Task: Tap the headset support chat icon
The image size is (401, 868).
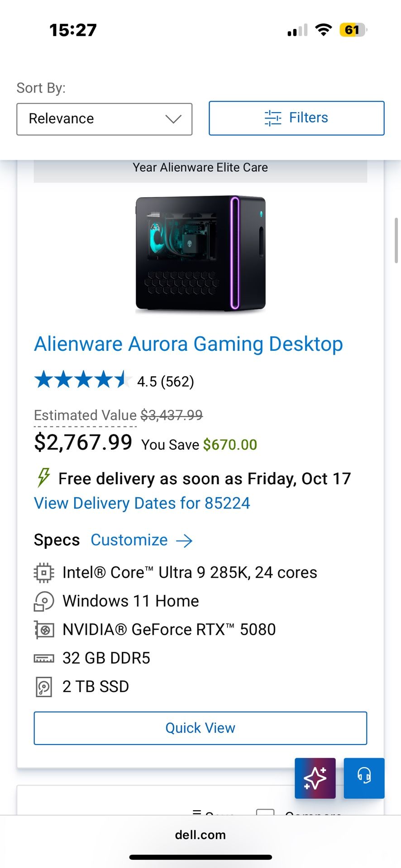Action: 364,778
